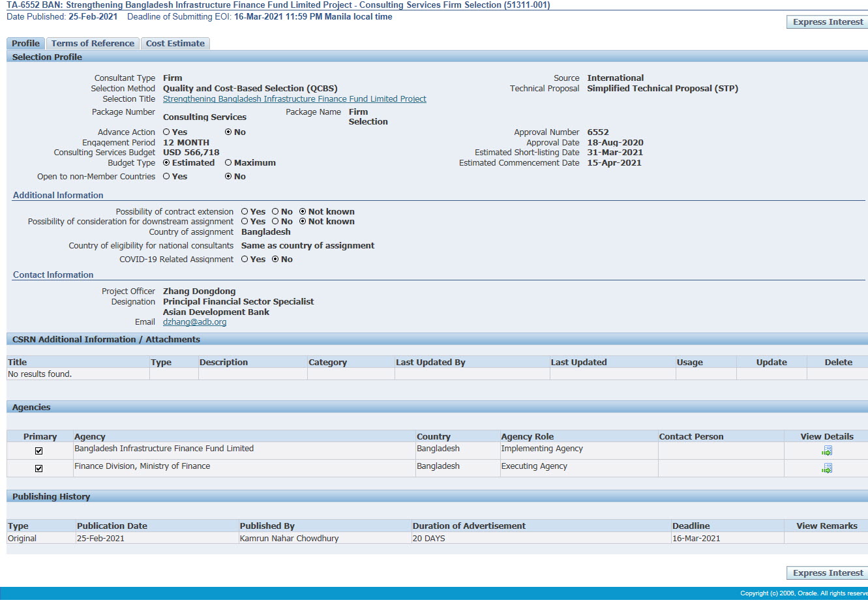
Task: Select Yes for Open to non-Member Countries
Action: click(x=166, y=176)
